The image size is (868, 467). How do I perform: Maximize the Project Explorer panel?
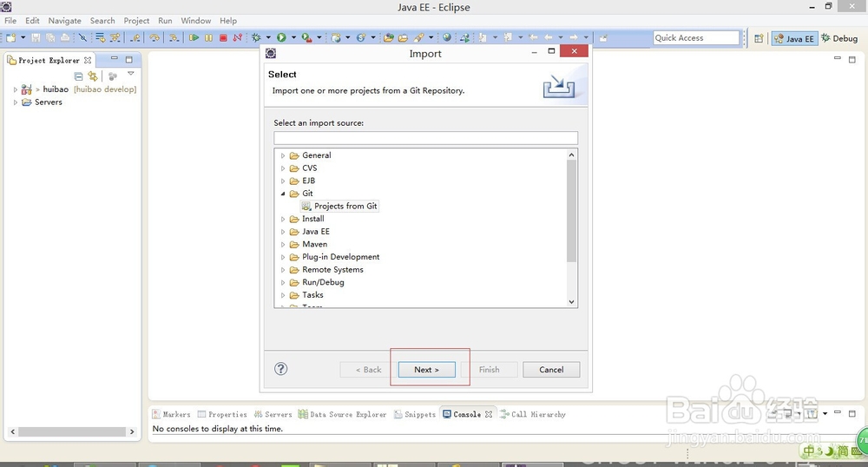click(x=129, y=59)
